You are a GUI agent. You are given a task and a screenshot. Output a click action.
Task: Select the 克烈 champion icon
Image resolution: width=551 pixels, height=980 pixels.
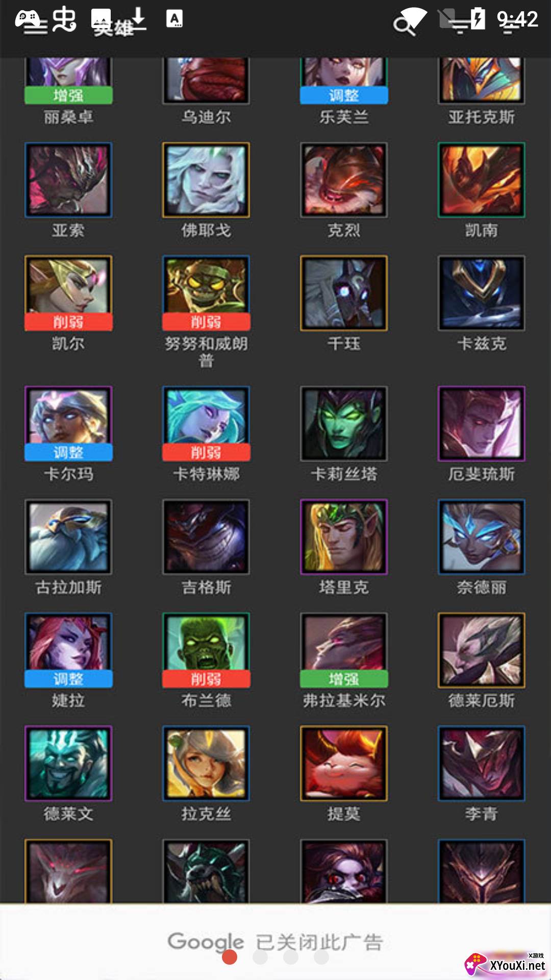[x=344, y=180]
